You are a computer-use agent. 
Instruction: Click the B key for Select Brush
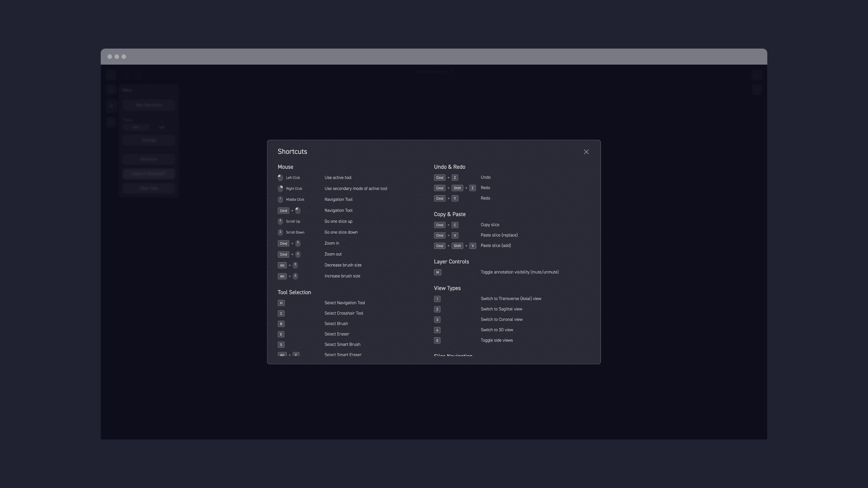[x=281, y=324]
